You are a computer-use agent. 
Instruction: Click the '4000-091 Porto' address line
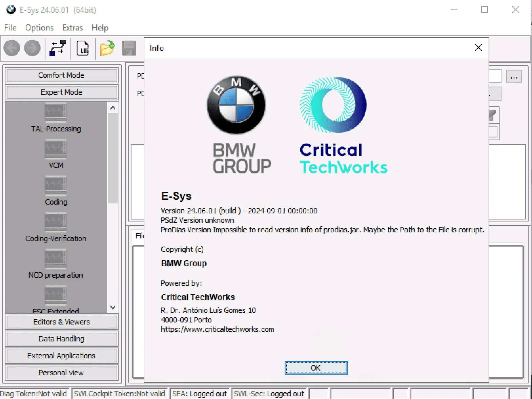point(186,320)
